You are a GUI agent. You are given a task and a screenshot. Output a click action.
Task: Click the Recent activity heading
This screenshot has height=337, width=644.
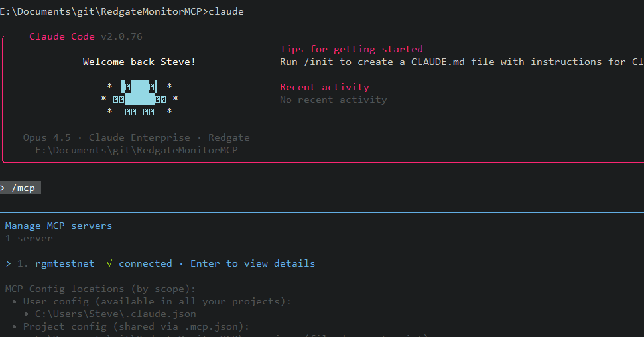pyautogui.click(x=324, y=87)
